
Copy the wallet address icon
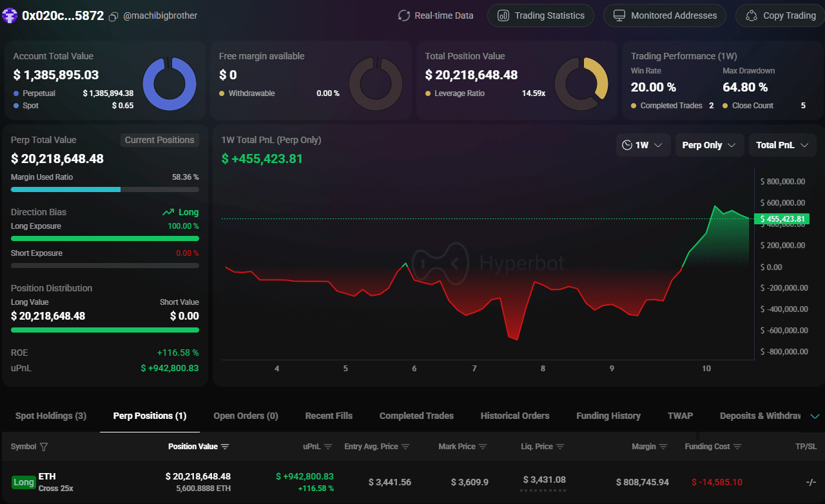tap(113, 16)
